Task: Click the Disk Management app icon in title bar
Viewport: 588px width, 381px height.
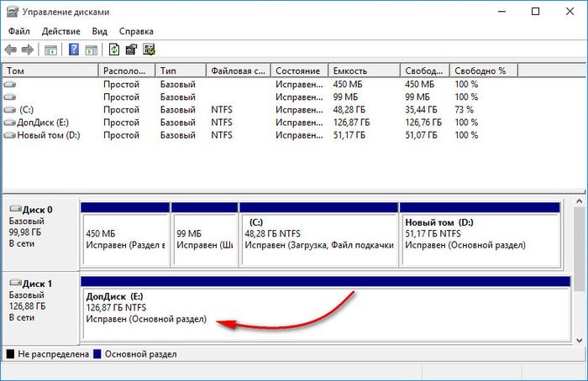Action: point(12,12)
